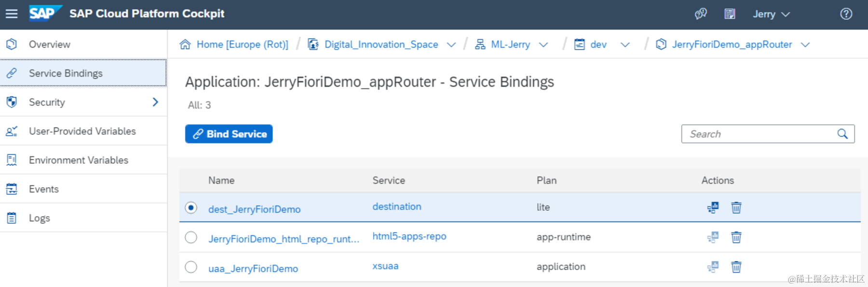Expand the Digital_Innovation_Space breadcrumb dropdown
The width and height of the screenshot is (868, 287).
[451, 45]
